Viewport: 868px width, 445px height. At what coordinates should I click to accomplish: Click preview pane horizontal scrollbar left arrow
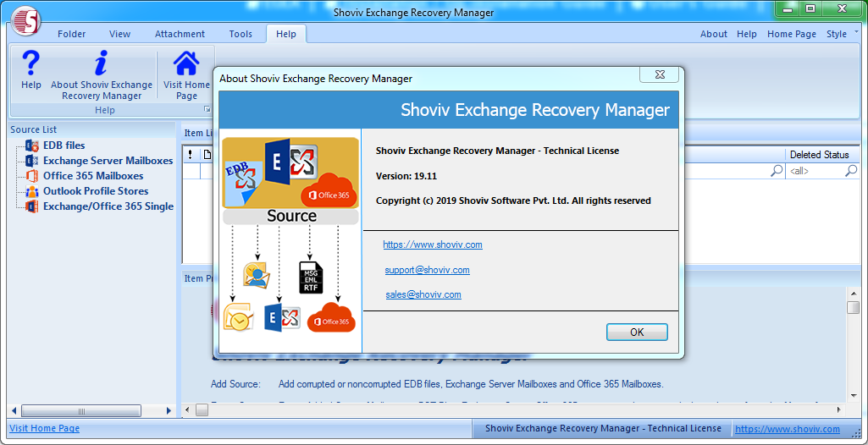click(x=188, y=410)
